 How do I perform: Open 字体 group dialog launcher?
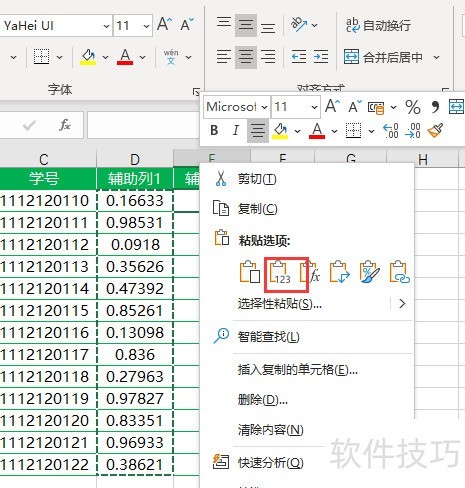(196, 91)
